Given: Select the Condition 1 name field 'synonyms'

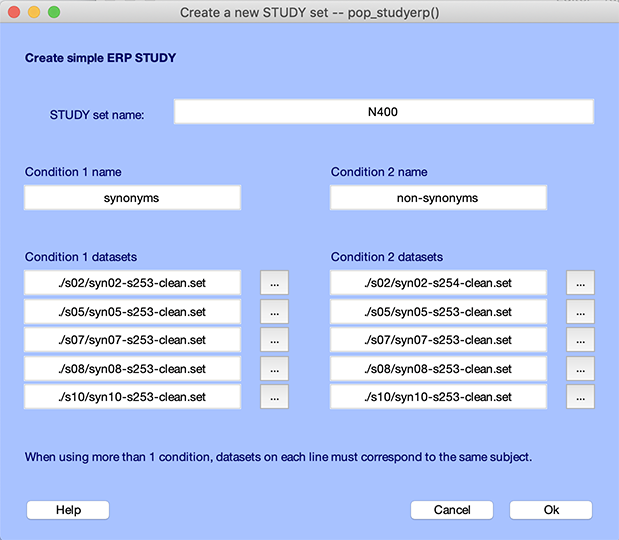Looking at the screenshot, I should click(132, 198).
